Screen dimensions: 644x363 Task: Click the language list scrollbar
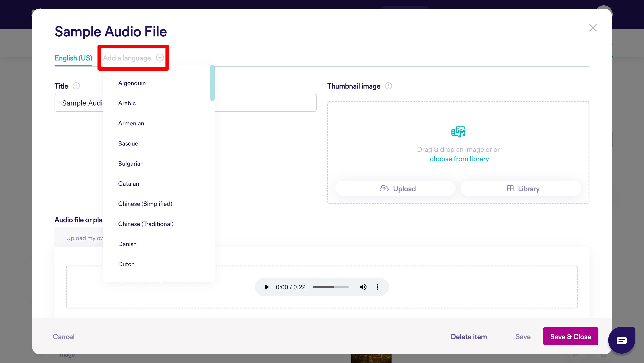point(212,83)
